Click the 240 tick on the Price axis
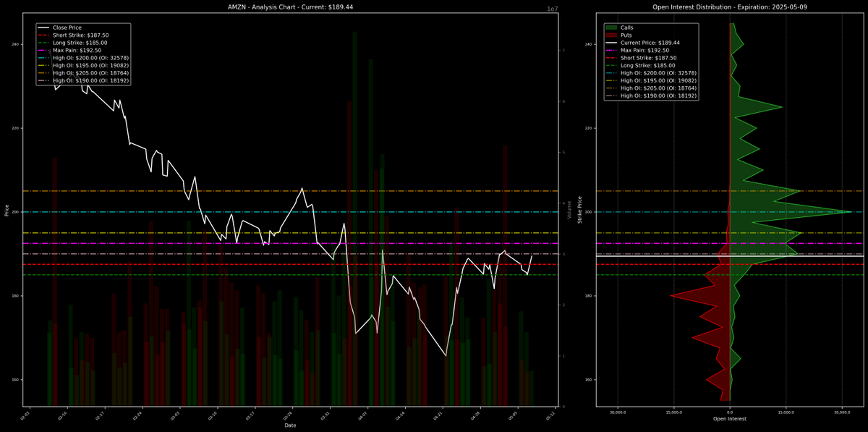This screenshot has height=432, width=868. click(x=15, y=44)
